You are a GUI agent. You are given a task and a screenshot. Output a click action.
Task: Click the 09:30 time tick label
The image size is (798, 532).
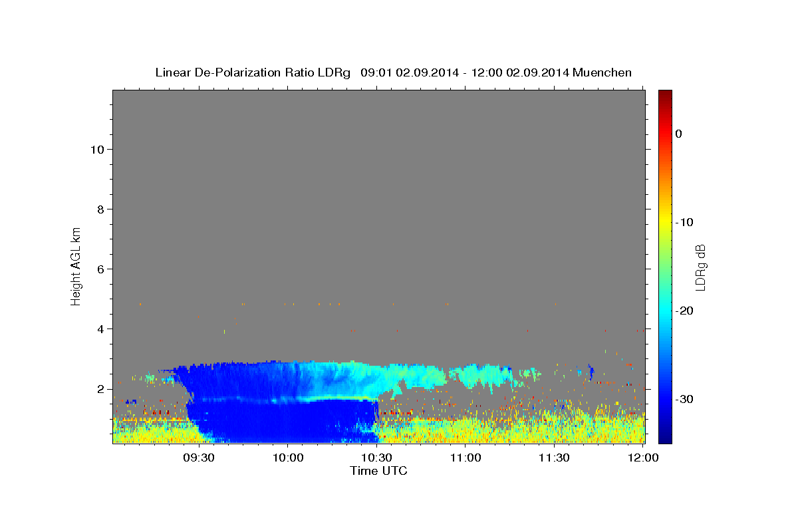[x=199, y=458]
